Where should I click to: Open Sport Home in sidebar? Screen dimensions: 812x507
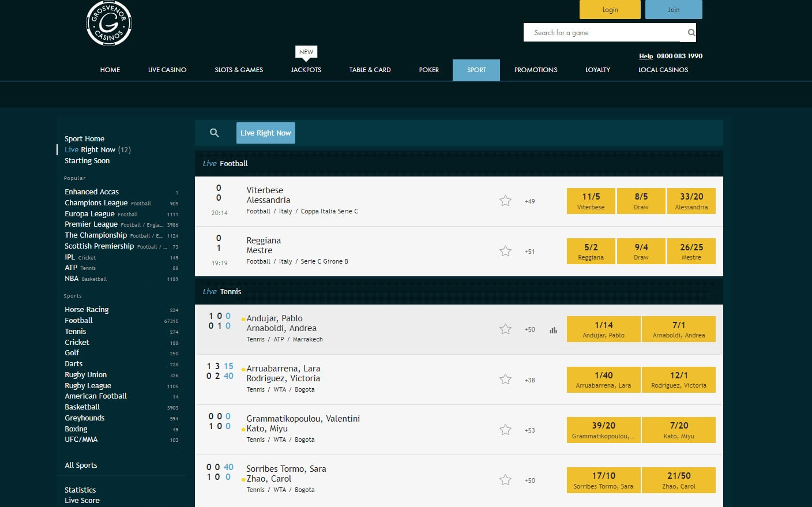[x=85, y=138]
